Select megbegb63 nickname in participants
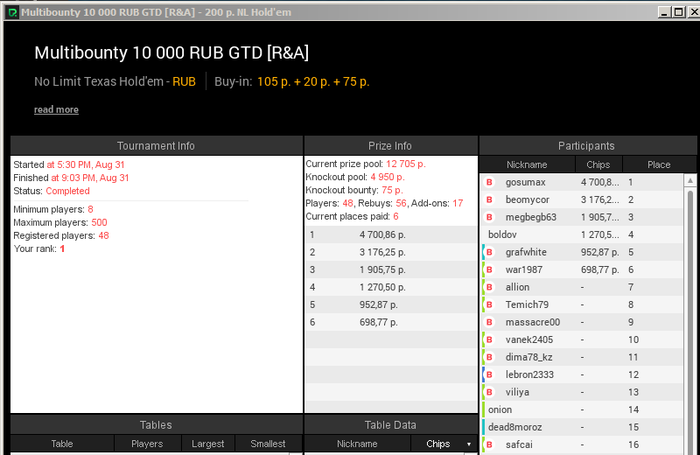Screen dimensions: 700x455 531,217
